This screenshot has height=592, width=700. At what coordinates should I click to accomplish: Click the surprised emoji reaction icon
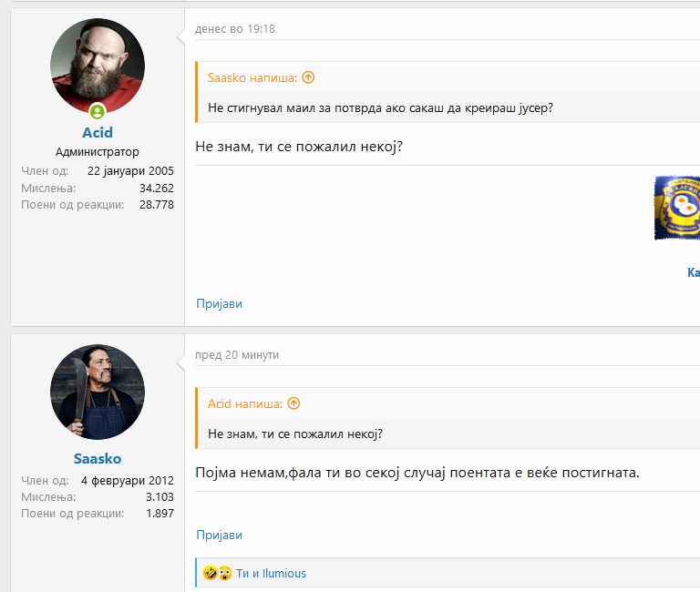pyautogui.click(x=224, y=573)
